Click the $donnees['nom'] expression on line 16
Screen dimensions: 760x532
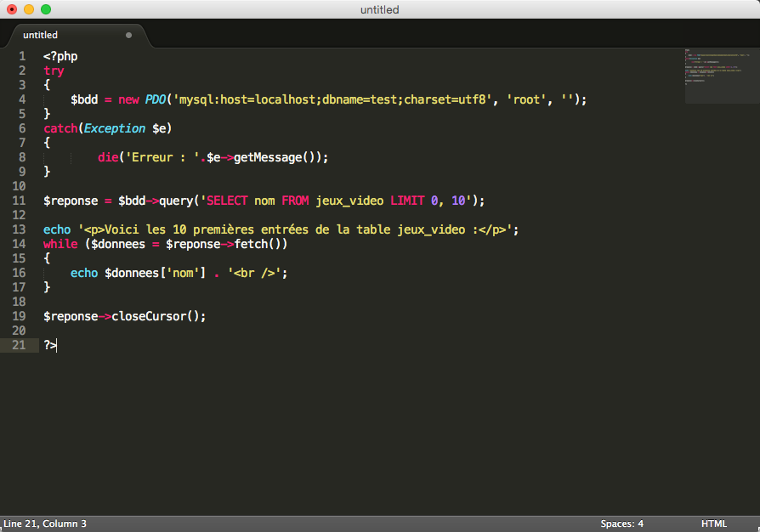(x=155, y=273)
